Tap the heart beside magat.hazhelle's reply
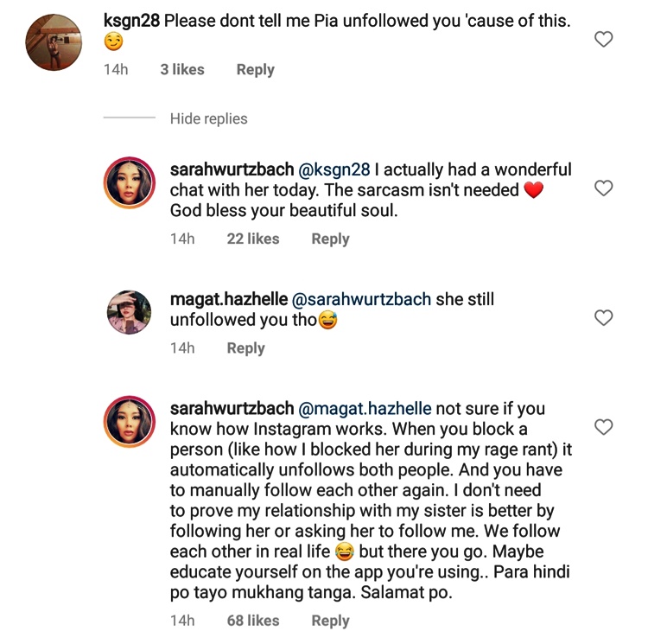The image size is (648, 644). 605,318
